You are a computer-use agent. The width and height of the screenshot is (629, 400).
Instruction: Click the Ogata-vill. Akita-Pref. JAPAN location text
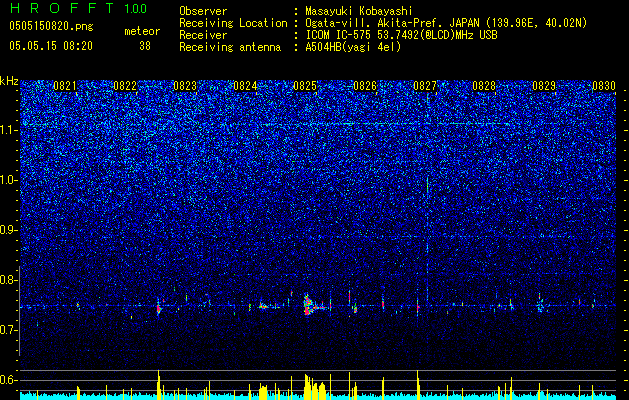446,23
